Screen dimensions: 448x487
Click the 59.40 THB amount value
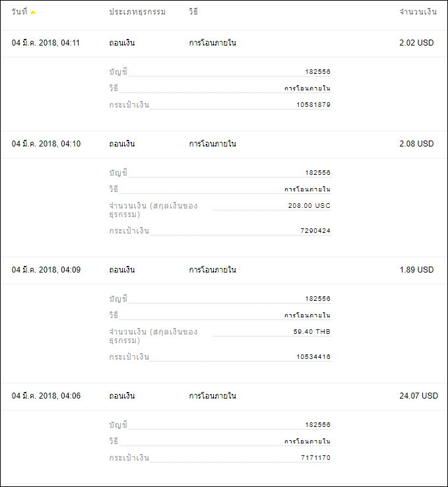[x=311, y=332]
